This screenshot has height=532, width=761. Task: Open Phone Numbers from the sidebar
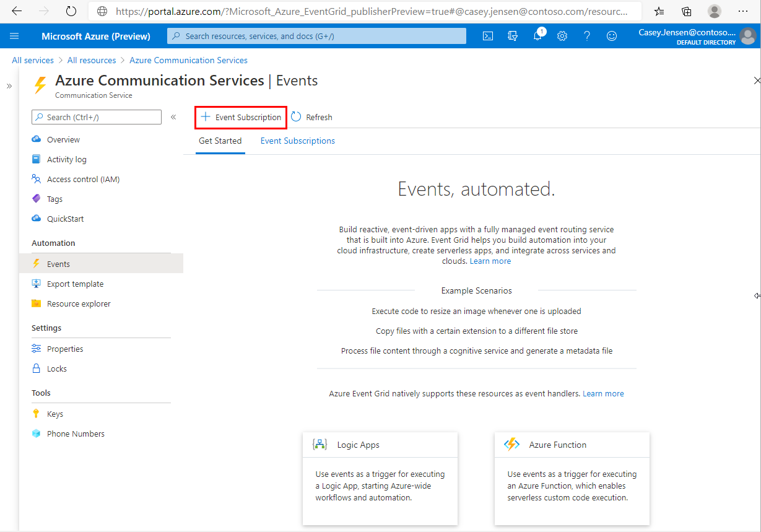74,434
